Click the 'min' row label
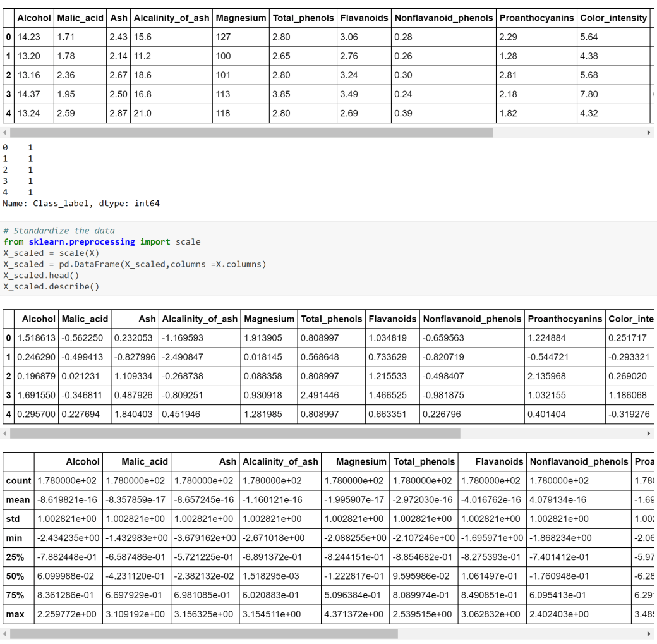The height and width of the screenshot is (644, 657). [x=18, y=538]
